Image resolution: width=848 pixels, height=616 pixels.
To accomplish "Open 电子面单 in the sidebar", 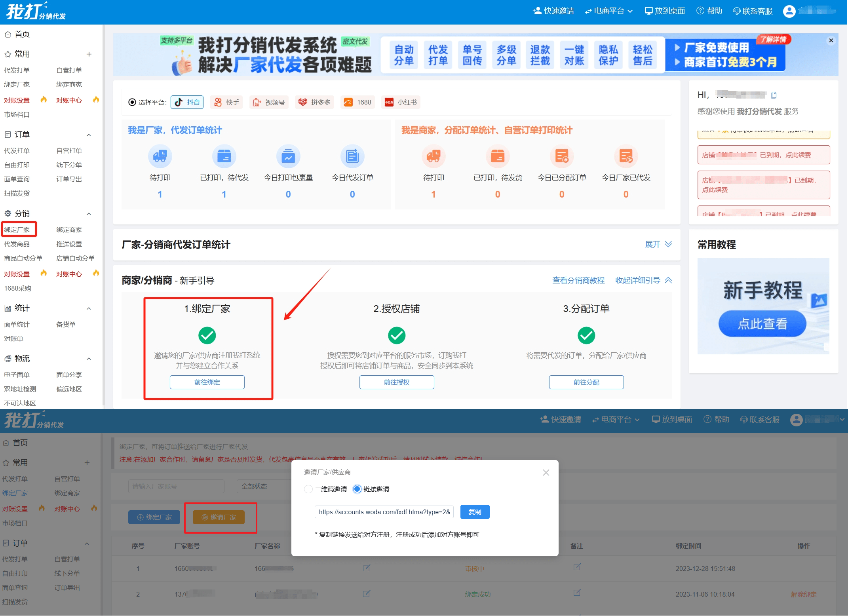I will [17, 375].
